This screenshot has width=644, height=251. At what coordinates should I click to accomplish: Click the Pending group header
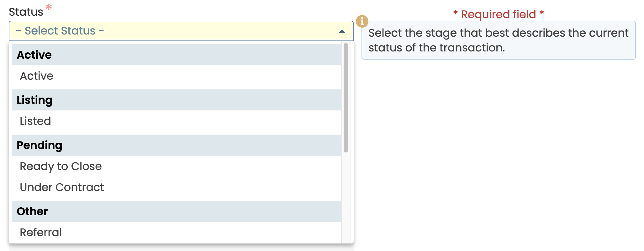(x=40, y=145)
